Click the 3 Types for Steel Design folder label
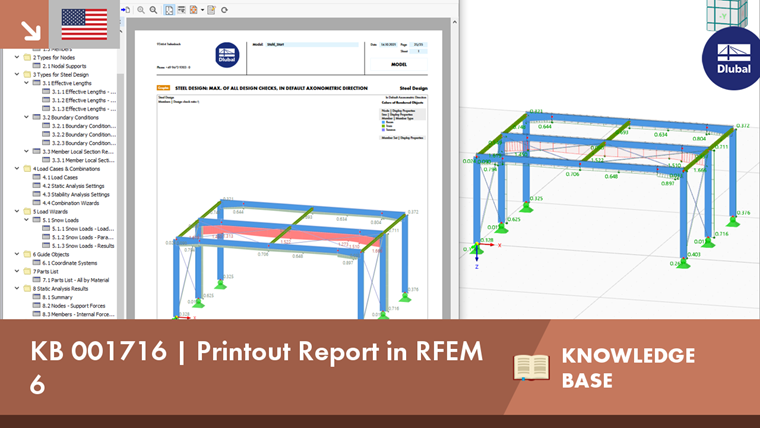Viewport: 760px width, 428px height. pos(61,75)
